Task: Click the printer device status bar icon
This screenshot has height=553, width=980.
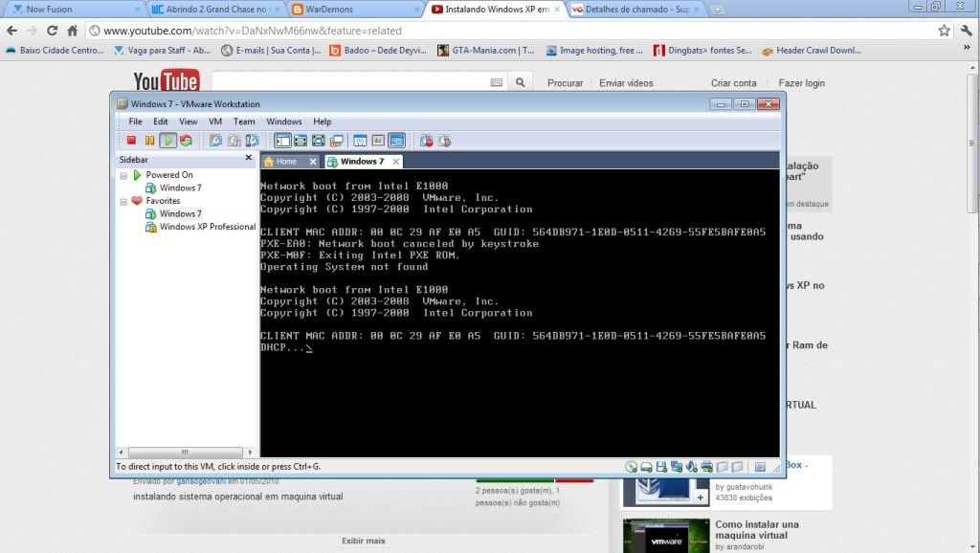Action: pyautogui.click(x=706, y=467)
